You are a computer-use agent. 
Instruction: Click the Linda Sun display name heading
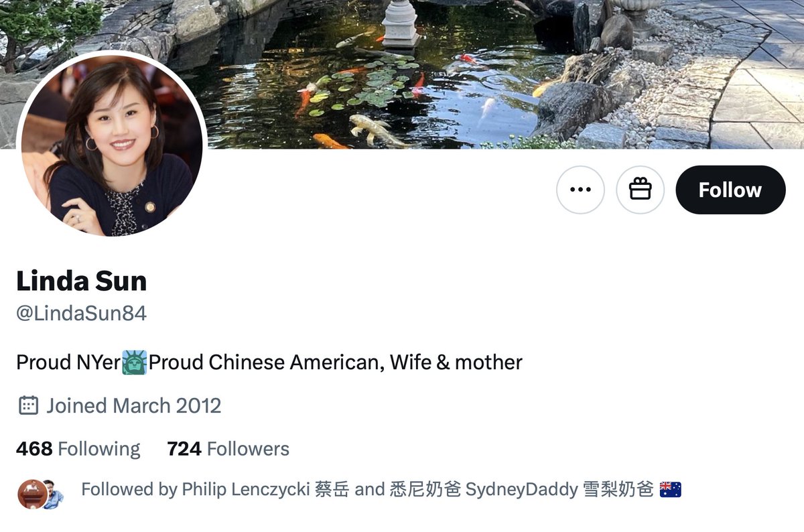point(82,281)
